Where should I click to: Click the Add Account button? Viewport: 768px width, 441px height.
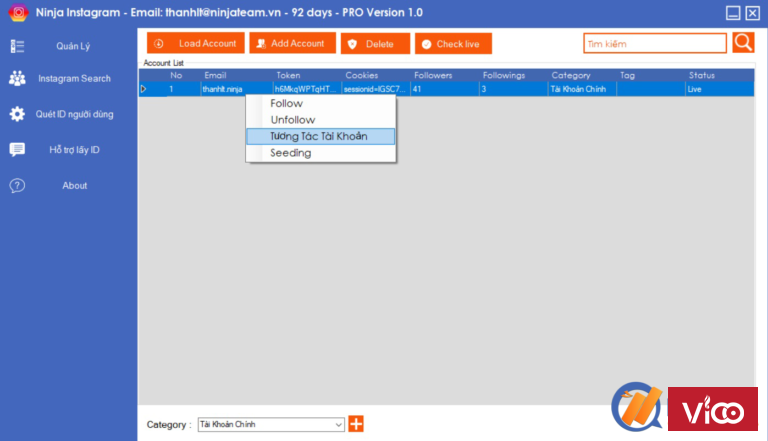pos(292,43)
